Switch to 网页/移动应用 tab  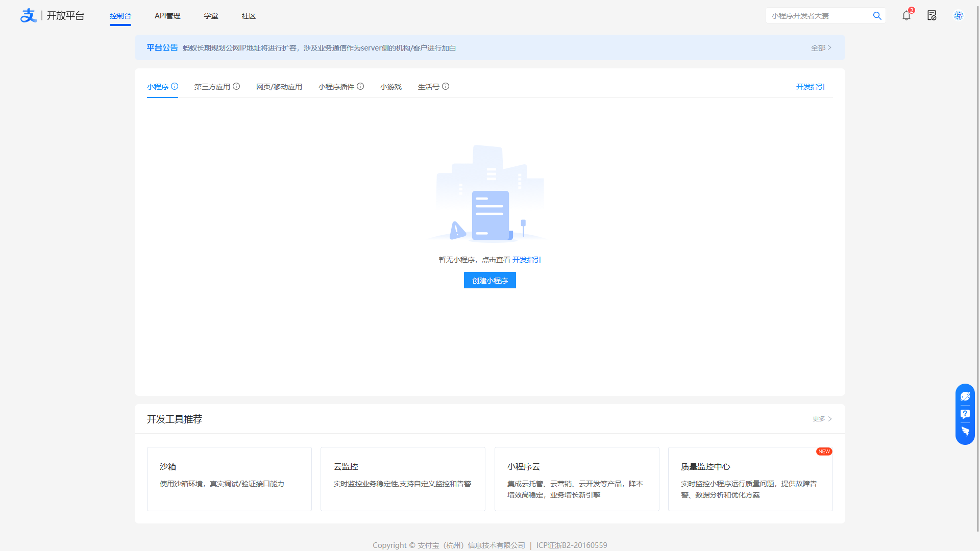[279, 87]
